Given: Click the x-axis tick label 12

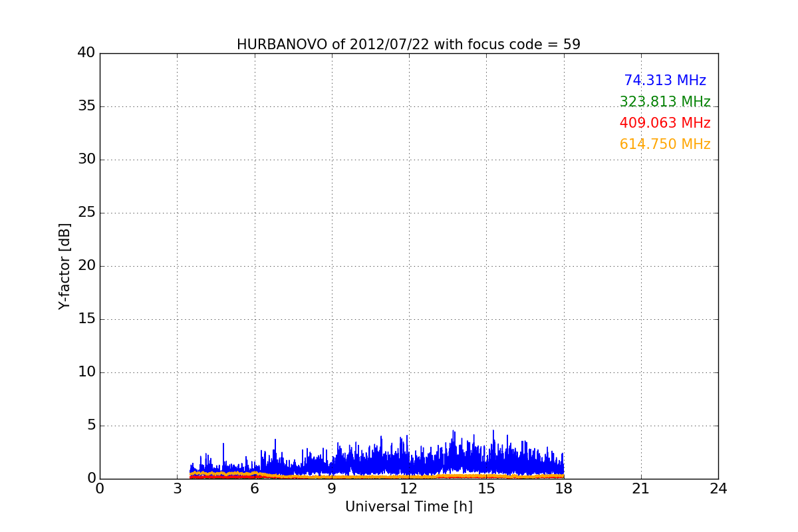Looking at the screenshot, I should click(x=409, y=489).
